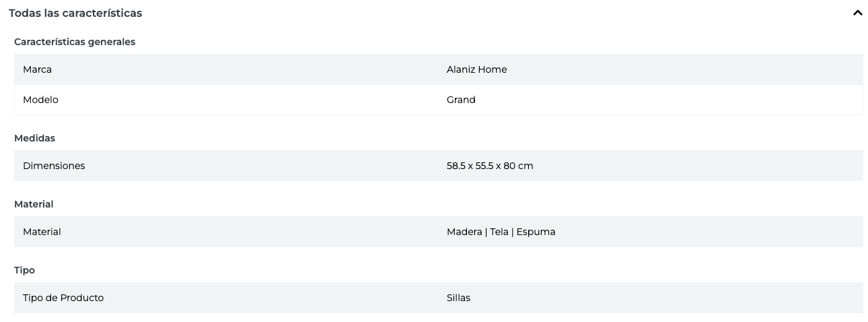The image size is (868, 322).
Task: Select the Sillas product type value
Action: [x=458, y=298]
